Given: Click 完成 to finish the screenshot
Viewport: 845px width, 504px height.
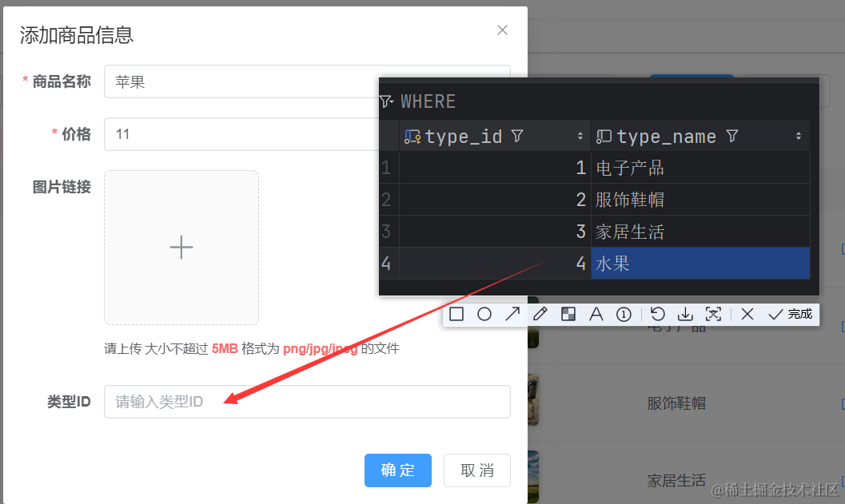Looking at the screenshot, I should (x=791, y=314).
